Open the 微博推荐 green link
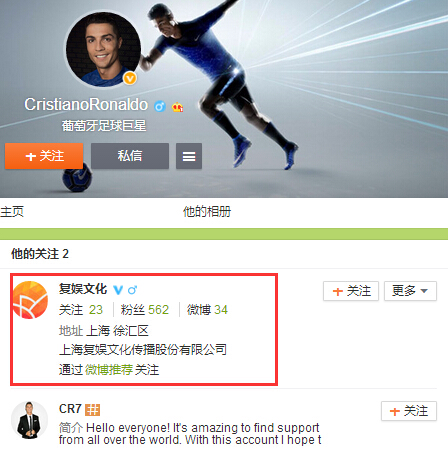 [x=109, y=370]
